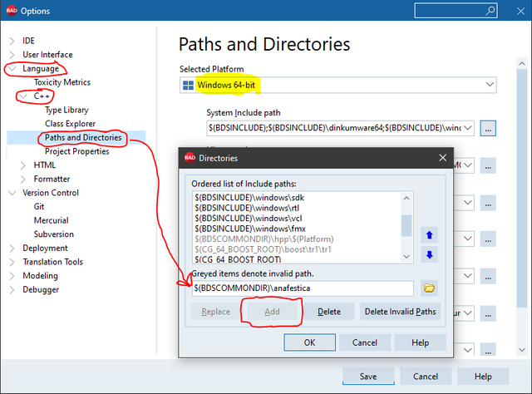
Task: Browse for folder using yellow folder icon
Action: (429, 288)
